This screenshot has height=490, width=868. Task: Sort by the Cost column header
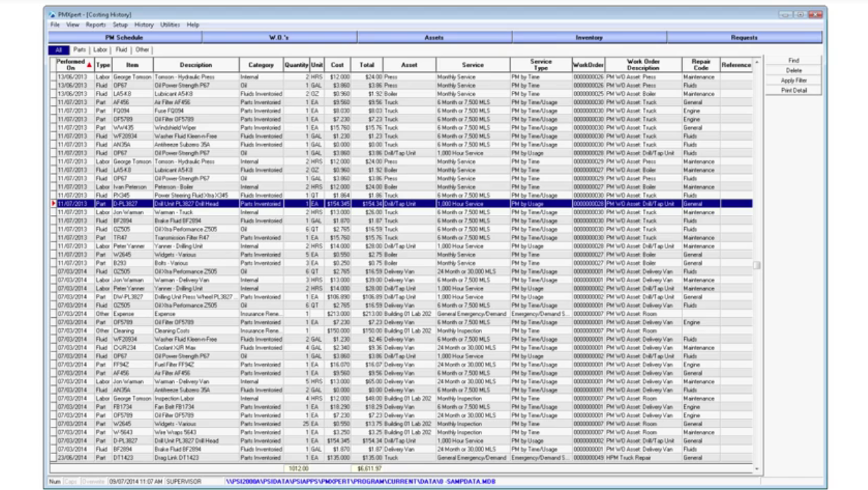pos(337,65)
